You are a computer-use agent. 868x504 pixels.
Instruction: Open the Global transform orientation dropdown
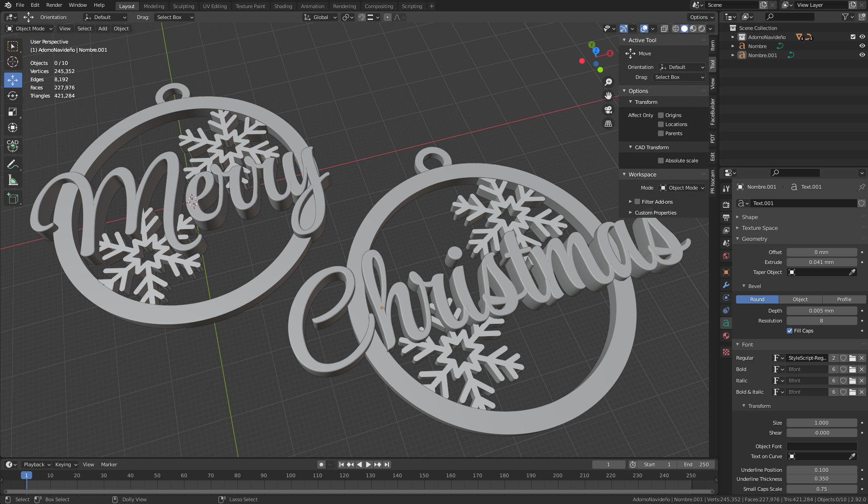click(x=320, y=17)
